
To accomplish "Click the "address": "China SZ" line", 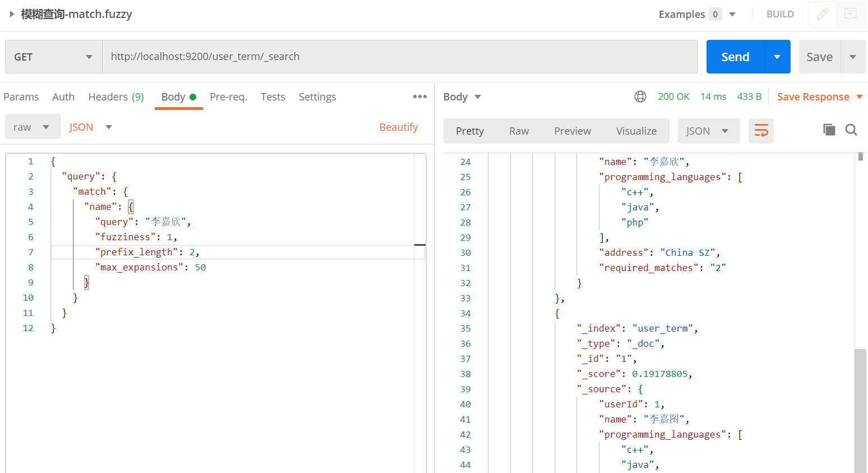I will pyautogui.click(x=659, y=252).
